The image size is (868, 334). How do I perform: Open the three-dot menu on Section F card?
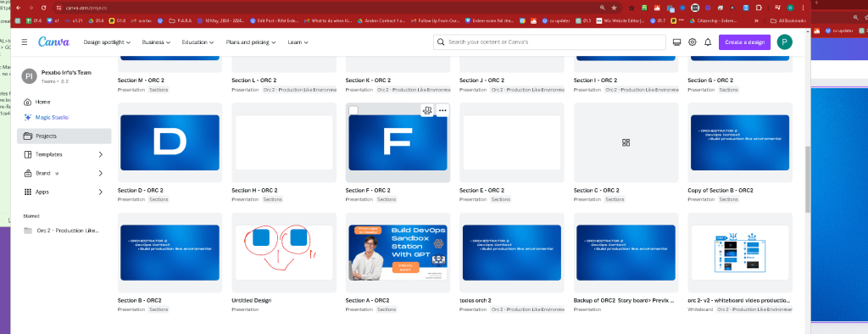pyautogui.click(x=442, y=111)
